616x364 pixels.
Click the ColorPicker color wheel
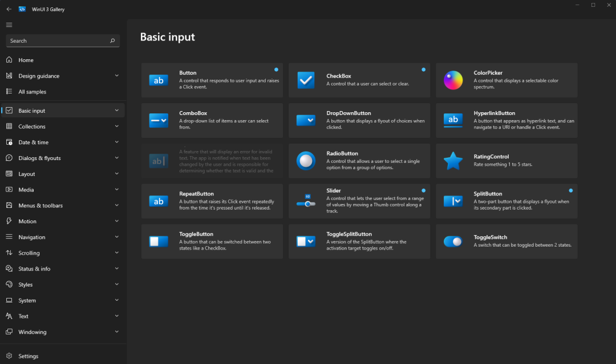pos(453,80)
